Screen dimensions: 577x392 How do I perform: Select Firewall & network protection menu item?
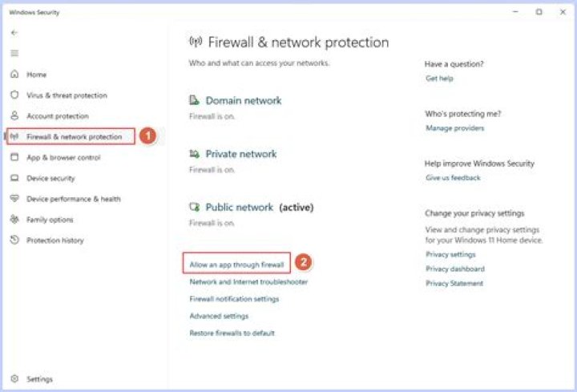74,137
